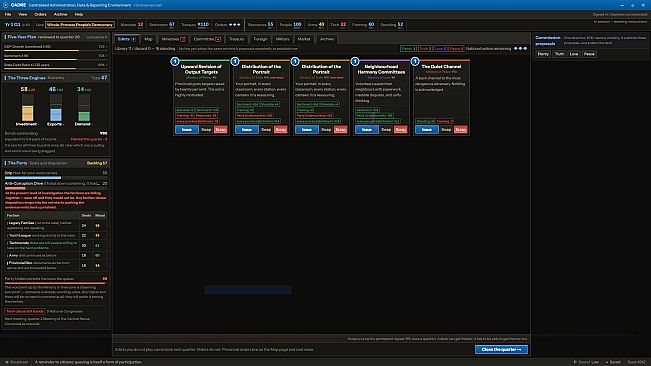Click the CADRE app logo icon
This screenshot has width=651, height=366.
point(5,5)
